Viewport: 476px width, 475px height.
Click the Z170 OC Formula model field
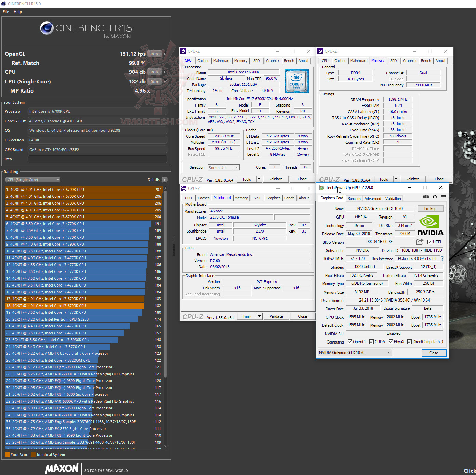(241, 217)
